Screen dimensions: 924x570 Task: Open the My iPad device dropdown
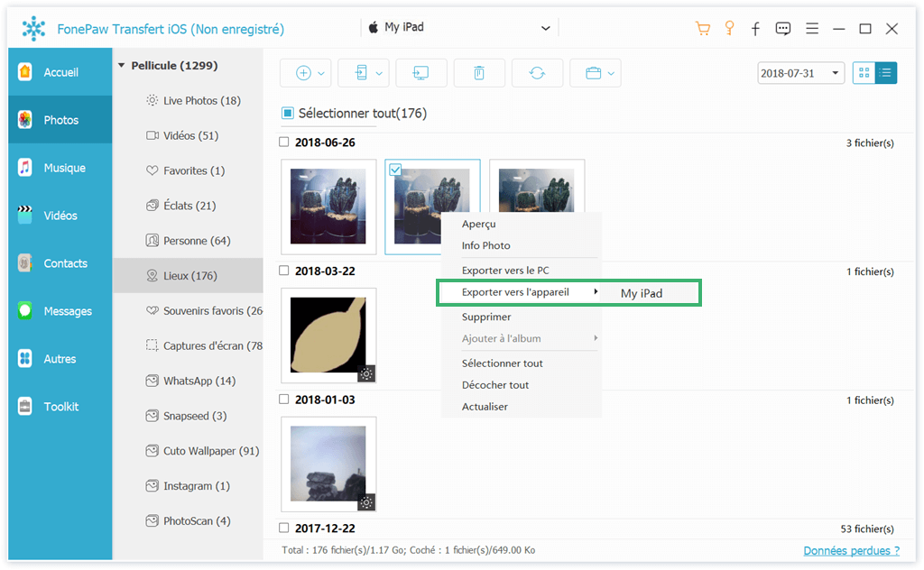[458, 28]
